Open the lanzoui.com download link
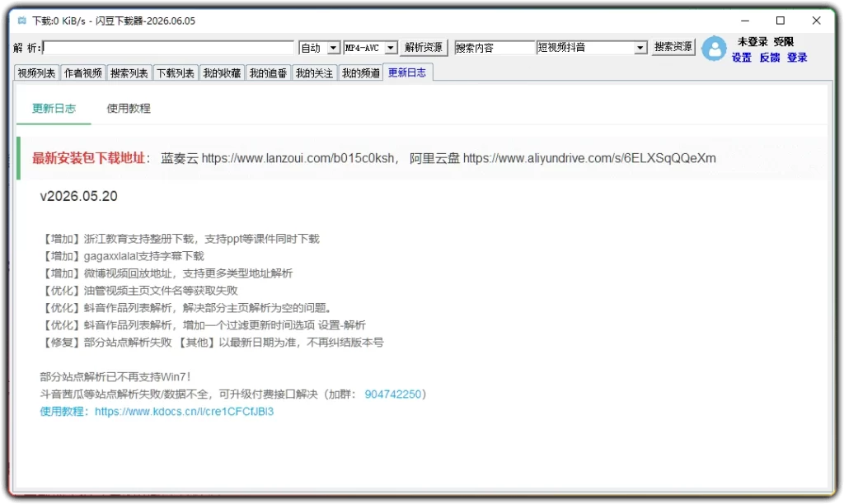Image resolution: width=844 pixels, height=504 pixels. 298,158
